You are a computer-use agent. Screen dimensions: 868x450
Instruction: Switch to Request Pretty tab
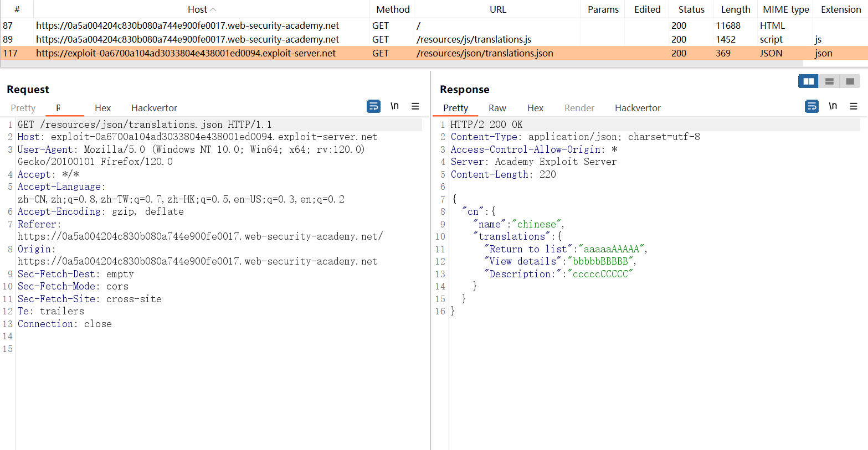coord(23,108)
